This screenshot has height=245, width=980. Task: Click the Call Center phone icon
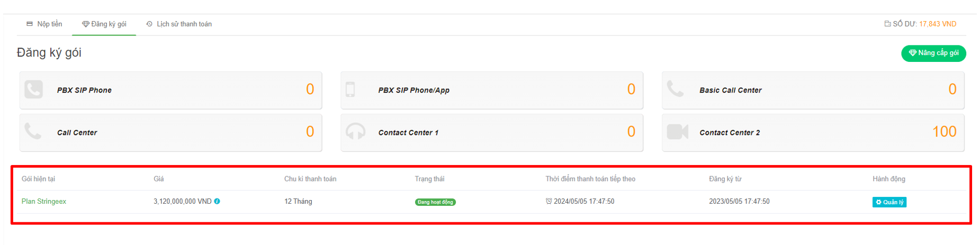33,131
